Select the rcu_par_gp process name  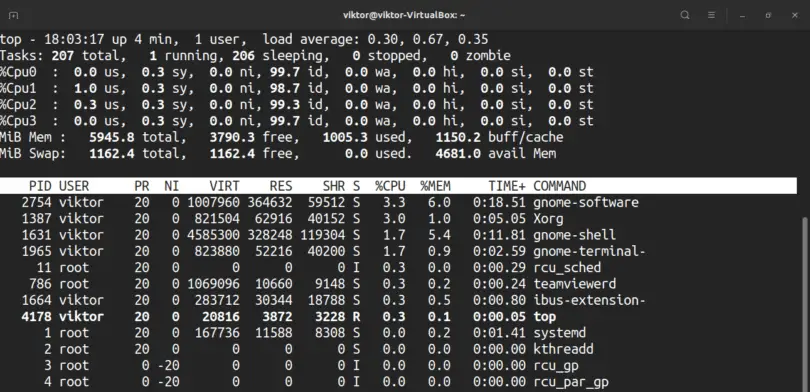(571, 382)
